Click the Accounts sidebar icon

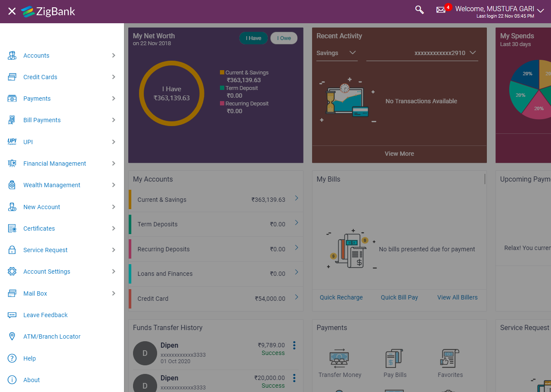12,56
